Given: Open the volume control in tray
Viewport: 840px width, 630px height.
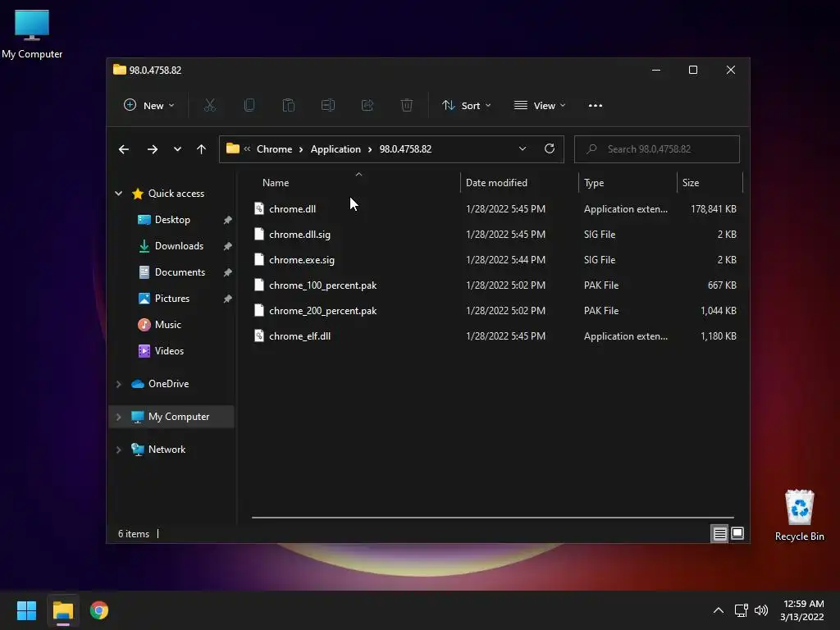Looking at the screenshot, I should [760, 610].
